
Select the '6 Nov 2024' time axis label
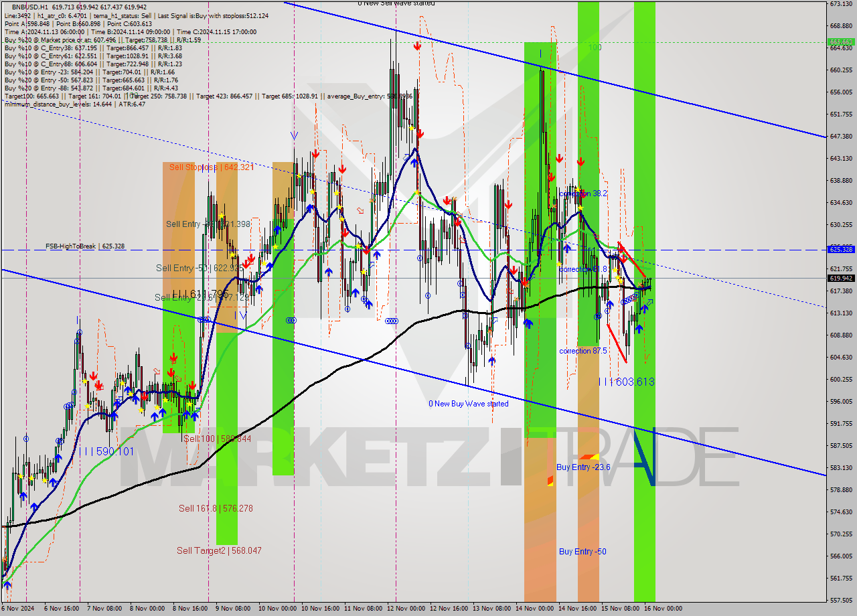[18, 609]
